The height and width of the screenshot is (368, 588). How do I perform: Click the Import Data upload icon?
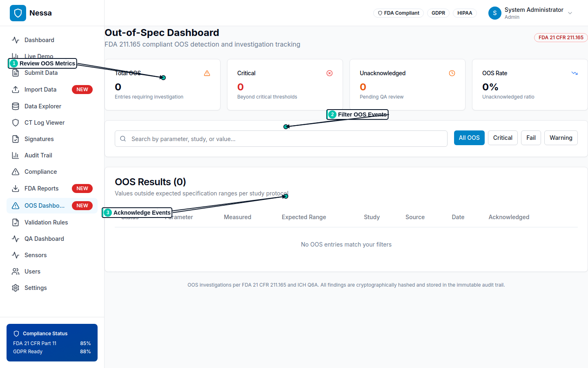16,90
